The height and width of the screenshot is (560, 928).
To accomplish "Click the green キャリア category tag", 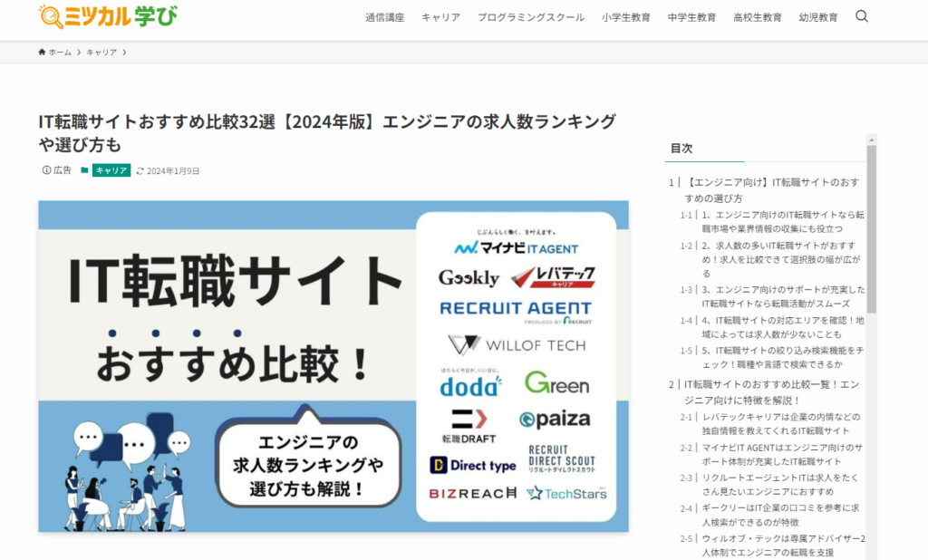I will pos(111,170).
